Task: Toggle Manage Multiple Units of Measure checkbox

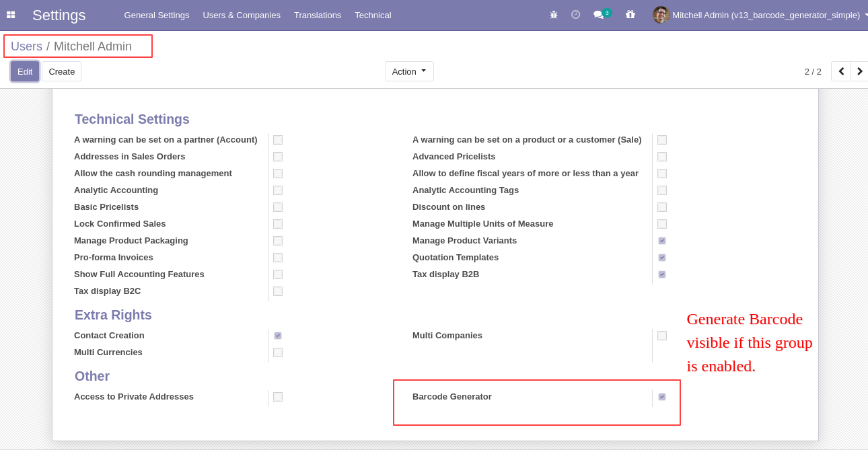Action: pos(662,224)
